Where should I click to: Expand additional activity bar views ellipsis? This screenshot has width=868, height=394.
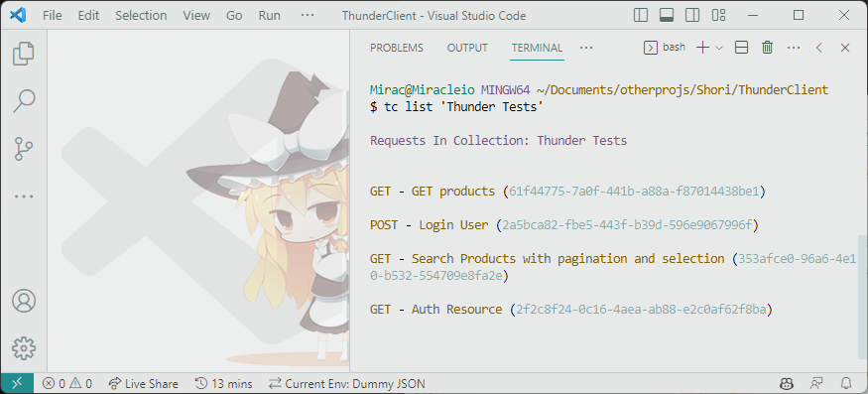pos(23,197)
